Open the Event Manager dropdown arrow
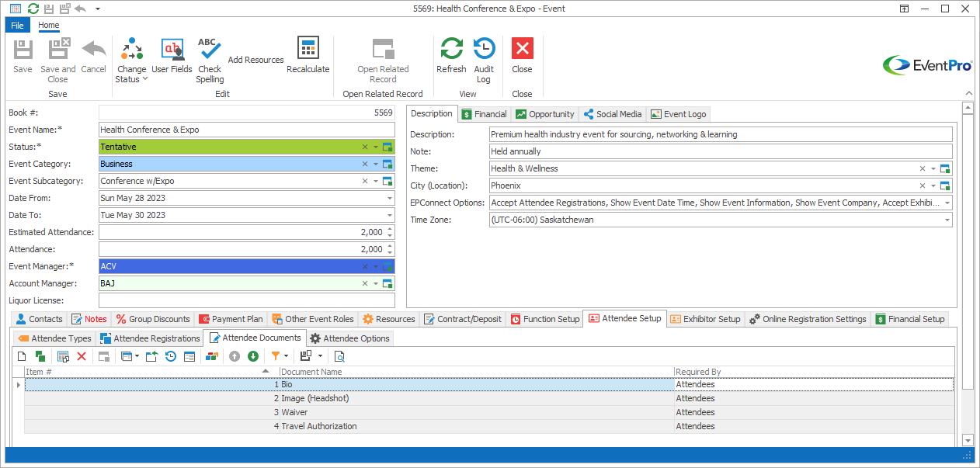 [x=376, y=266]
